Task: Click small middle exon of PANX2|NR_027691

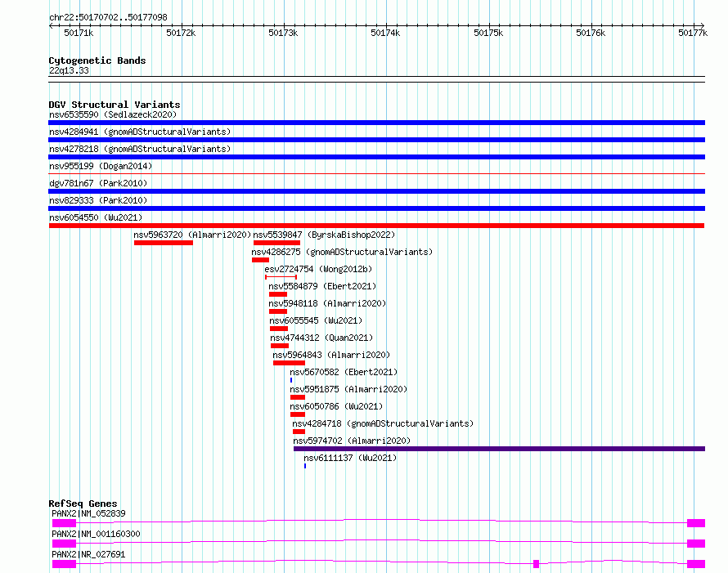Action: click(x=537, y=564)
